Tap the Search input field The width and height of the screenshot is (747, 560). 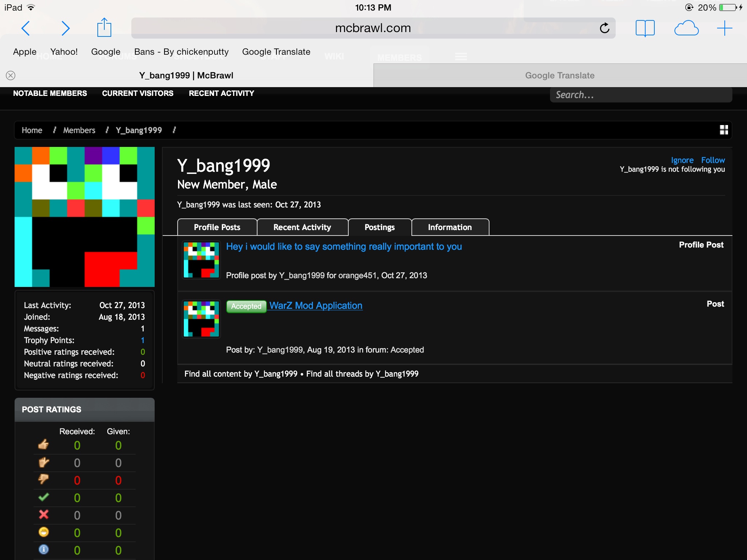640,95
